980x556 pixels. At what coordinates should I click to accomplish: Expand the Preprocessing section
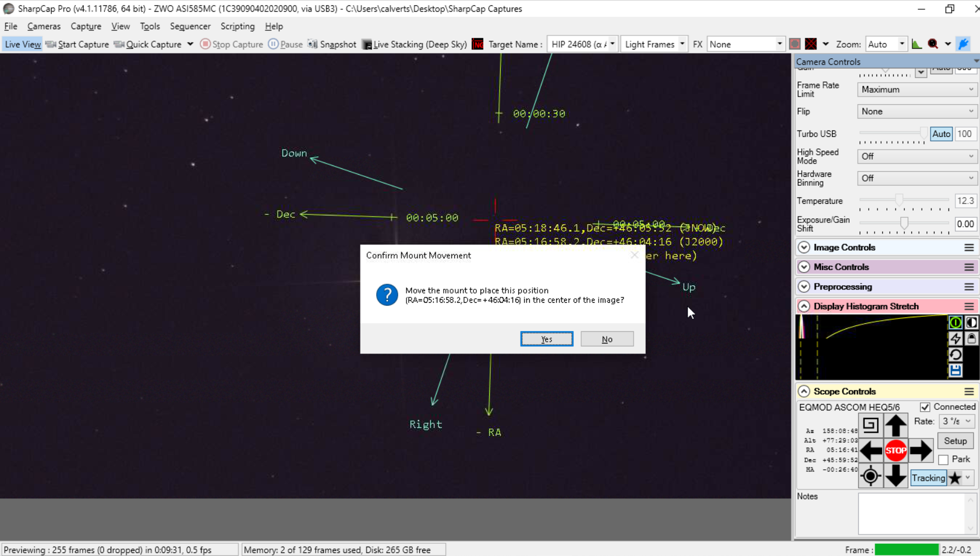pos(804,287)
